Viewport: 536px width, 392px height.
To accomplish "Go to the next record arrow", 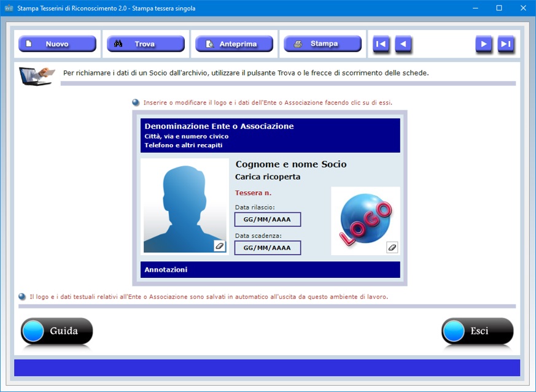I will pos(484,44).
